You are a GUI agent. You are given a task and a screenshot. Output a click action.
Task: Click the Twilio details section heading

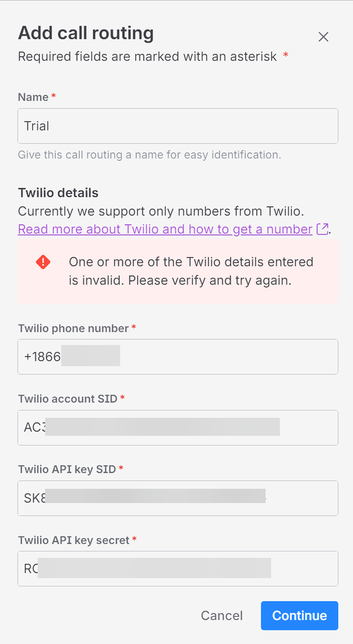[58, 193]
